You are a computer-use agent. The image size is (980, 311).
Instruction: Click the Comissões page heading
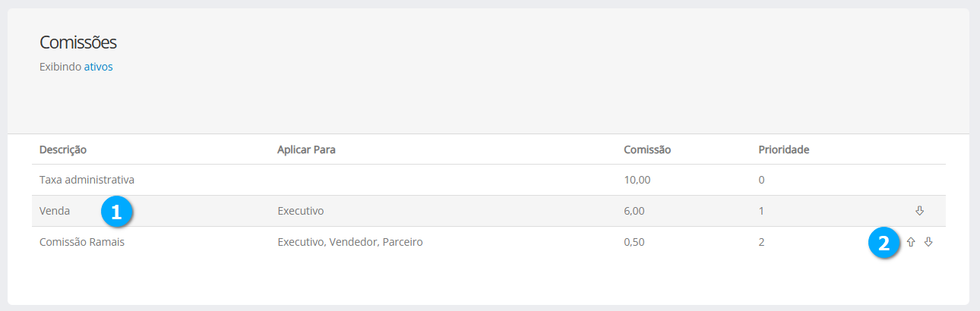pyautogui.click(x=77, y=42)
